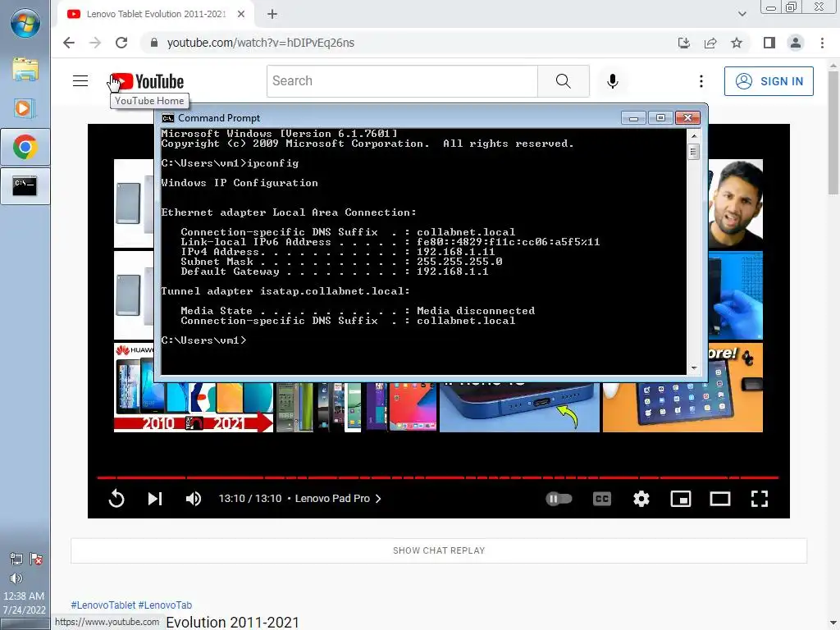Open YouTube settings three-dot menu
840x630 pixels.
(701, 81)
